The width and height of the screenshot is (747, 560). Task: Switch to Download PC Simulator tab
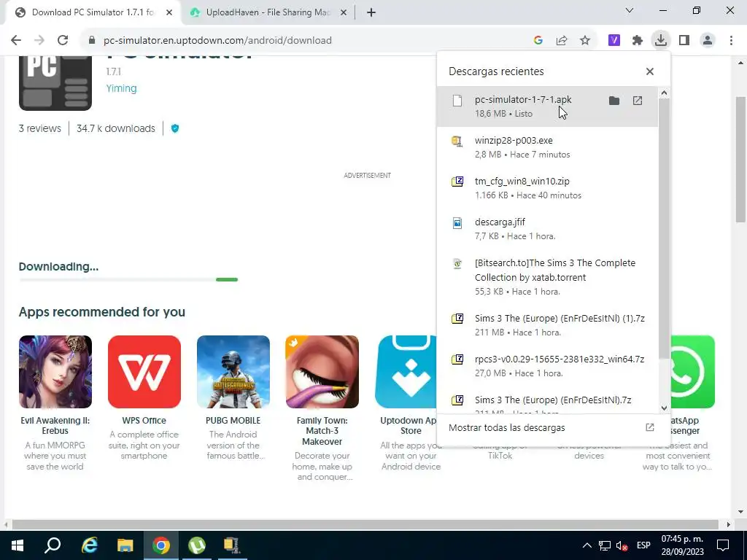tap(93, 12)
